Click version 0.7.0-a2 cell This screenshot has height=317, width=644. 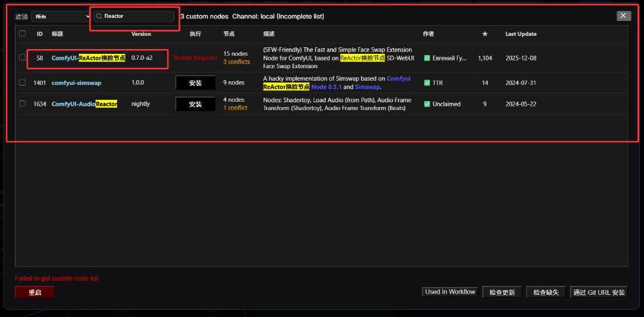[142, 57]
